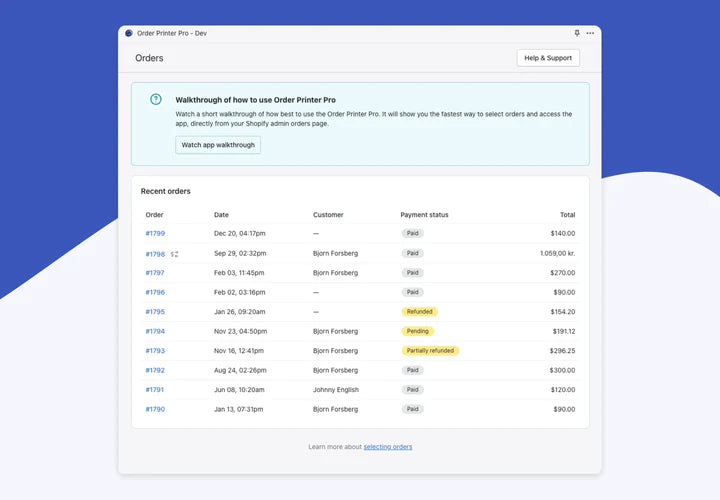This screenshot has height=500, width=720.
Task: Follow the selecting orders link
Action: click(387, 447)
